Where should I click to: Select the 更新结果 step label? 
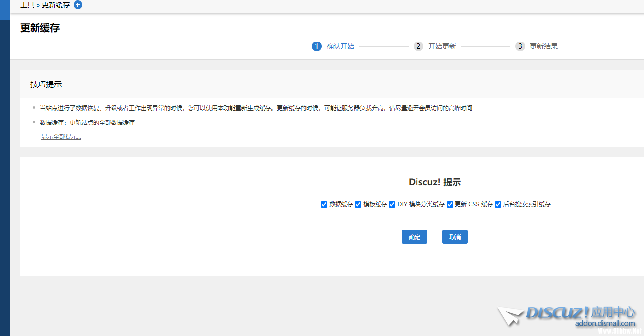544,46
